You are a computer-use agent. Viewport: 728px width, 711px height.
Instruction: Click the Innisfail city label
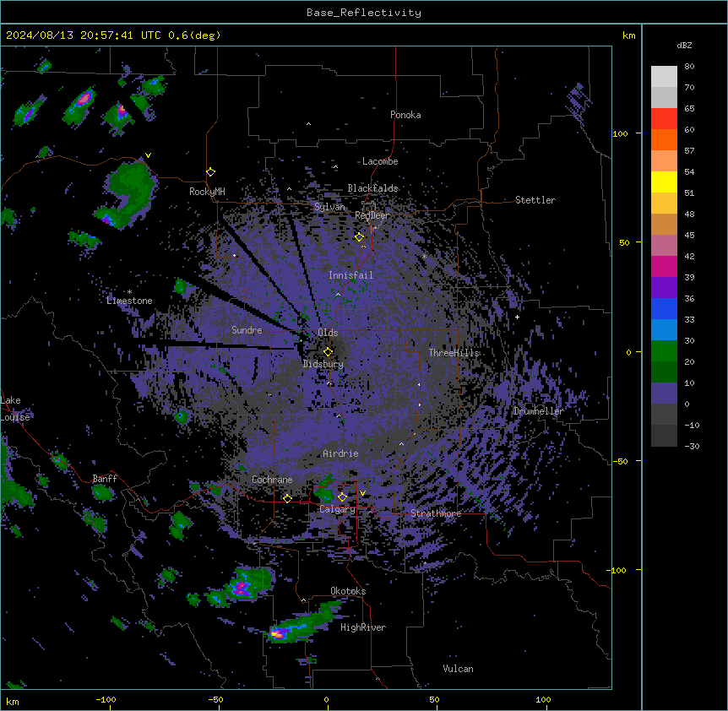tap(350, 275)
